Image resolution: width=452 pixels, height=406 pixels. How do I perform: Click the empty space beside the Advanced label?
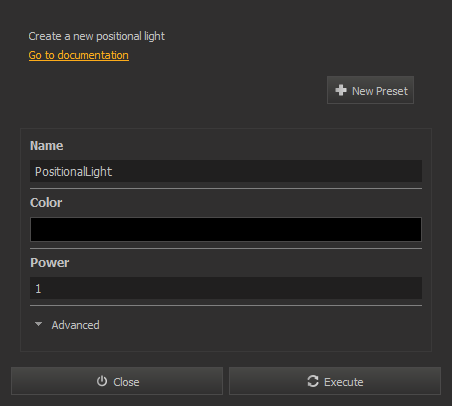260,325
